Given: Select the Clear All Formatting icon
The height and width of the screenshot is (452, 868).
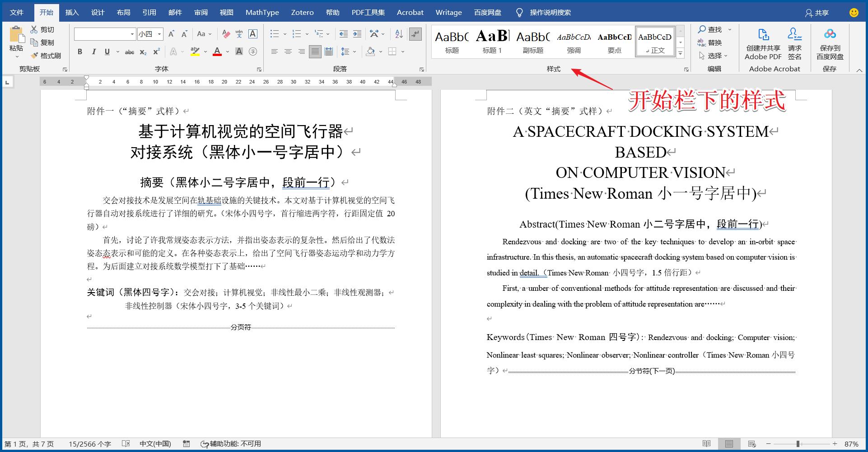Looking at the screenshot, I should tap(226, 34).
